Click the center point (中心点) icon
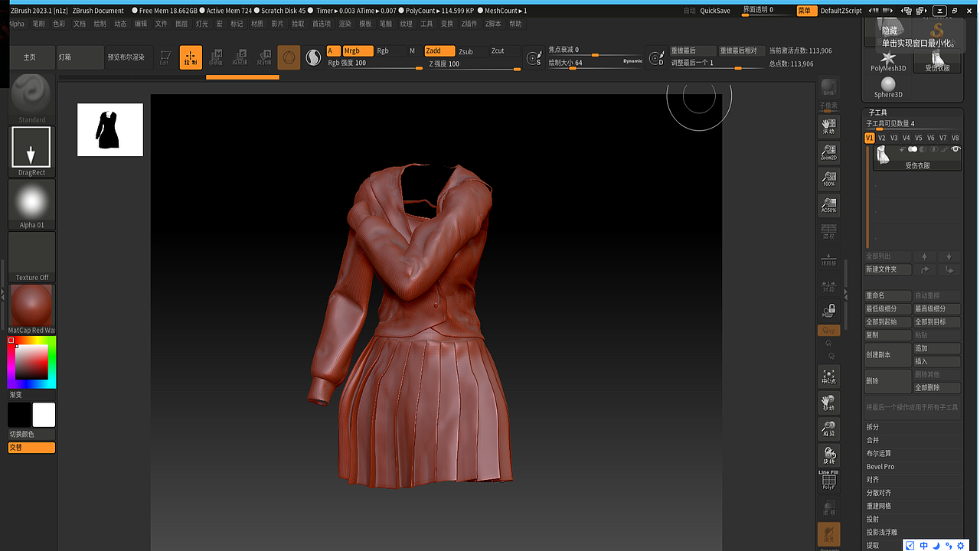Screen dimensions: 980x551 click(x=828, y=376)
